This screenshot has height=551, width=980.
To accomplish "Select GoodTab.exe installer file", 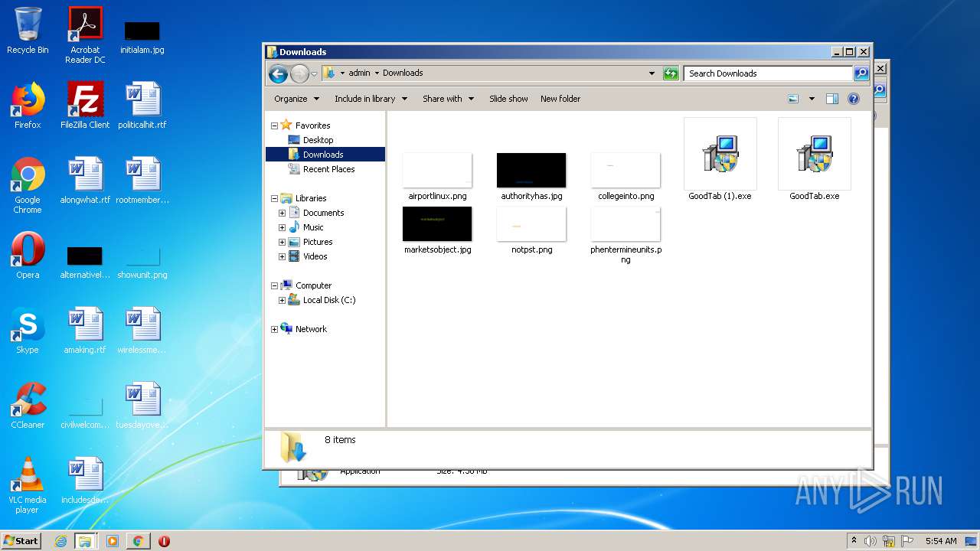I will click(x=814, y=159).
